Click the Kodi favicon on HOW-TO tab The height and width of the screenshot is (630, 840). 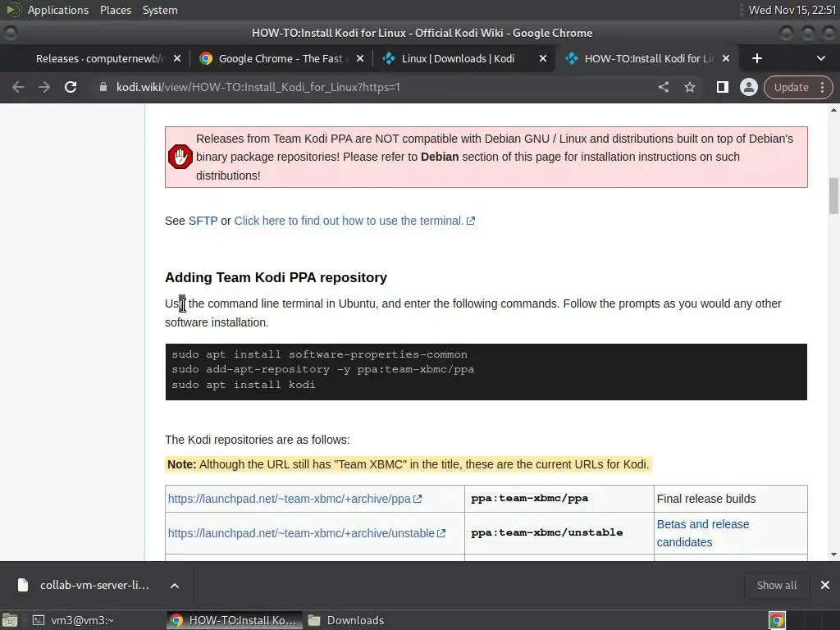(x=572, y=58)
